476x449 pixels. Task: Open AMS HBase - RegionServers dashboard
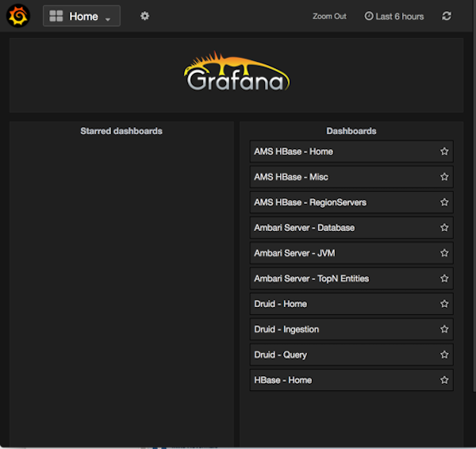coord(310,202)
